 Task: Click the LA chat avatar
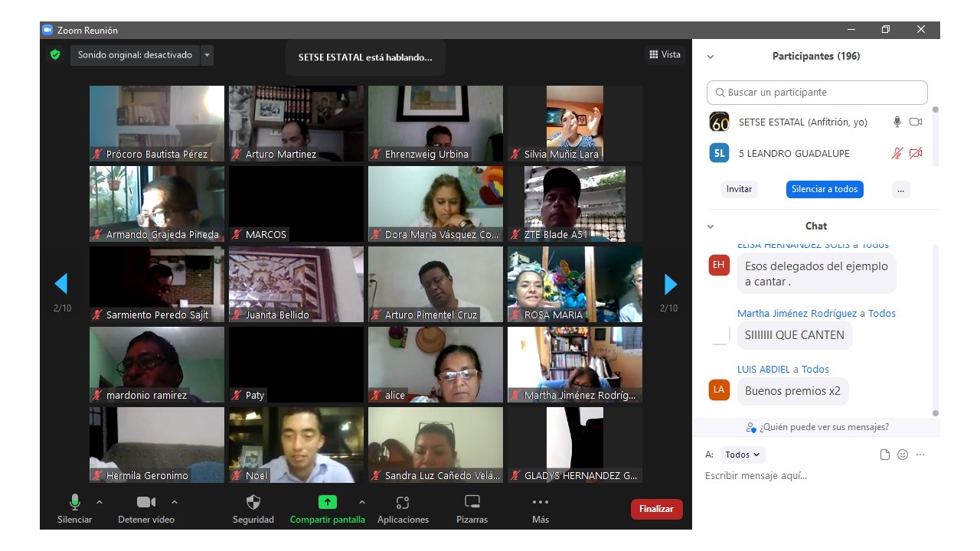click(x=719, y=390)
